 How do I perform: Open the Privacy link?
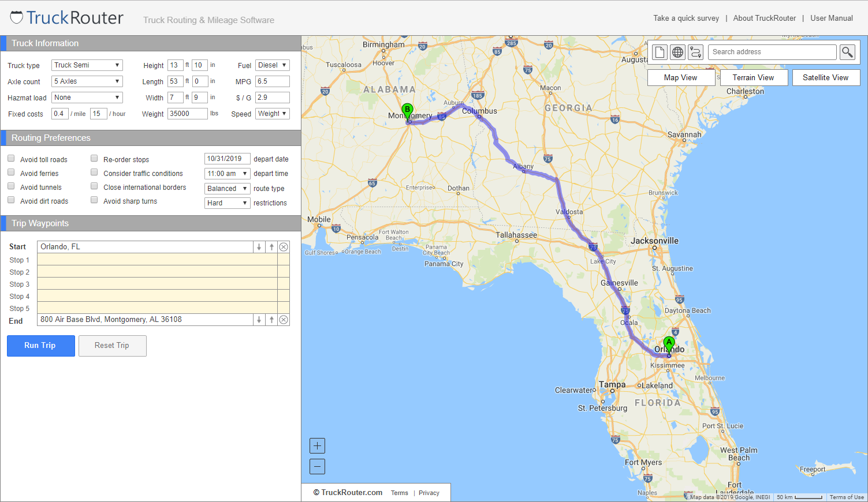(429, 493)
